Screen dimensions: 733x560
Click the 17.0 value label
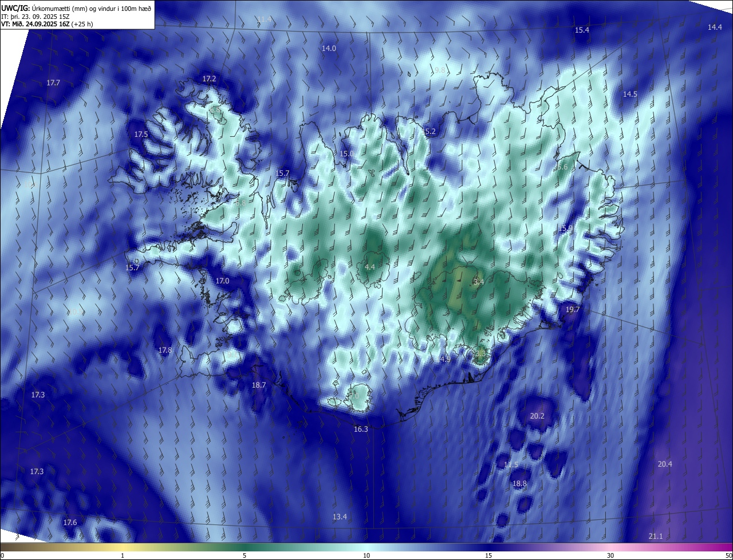(222, 281)
